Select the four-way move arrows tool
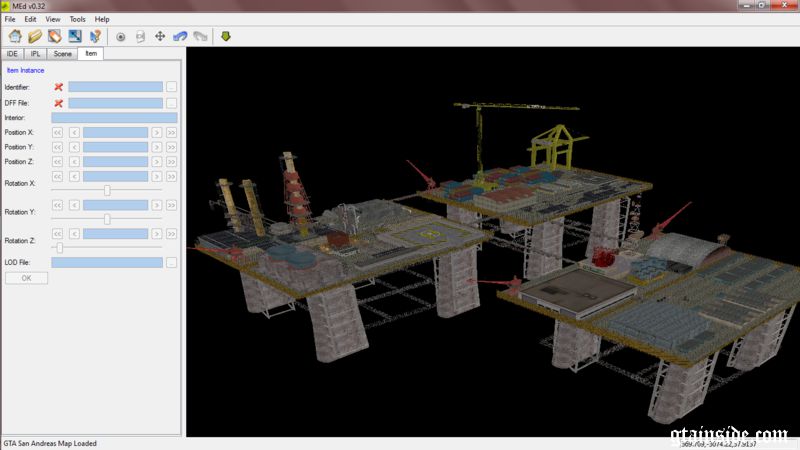 (160, 36)
